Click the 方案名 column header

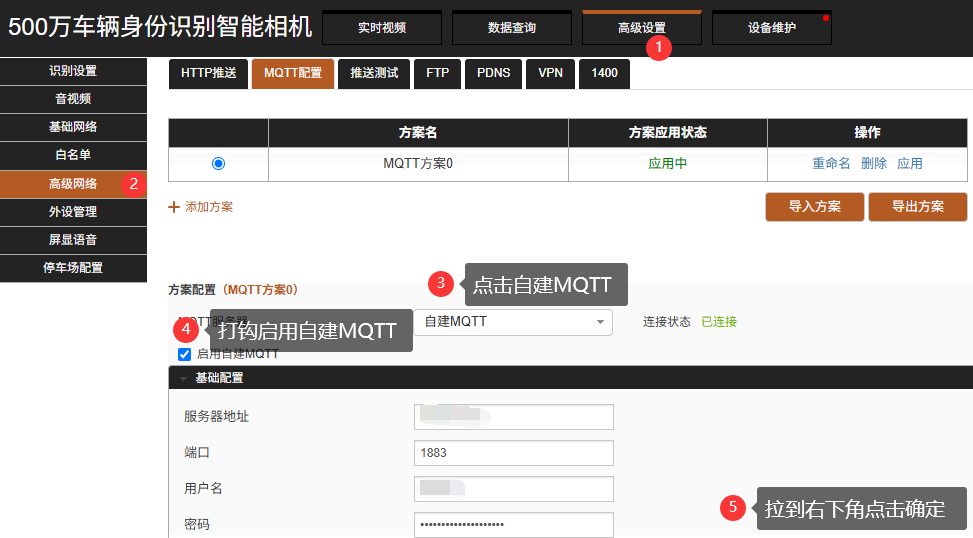click(418, 133)
